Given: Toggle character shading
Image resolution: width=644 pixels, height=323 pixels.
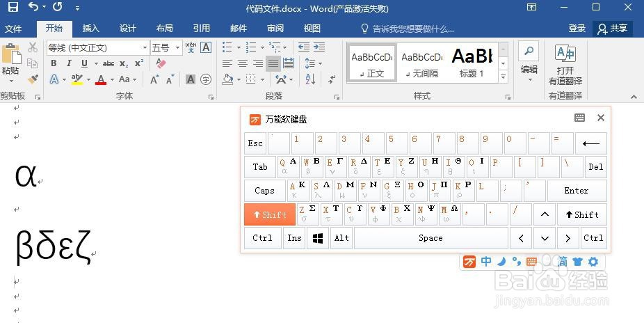Looking at the screenshot, I should [190, 79].
